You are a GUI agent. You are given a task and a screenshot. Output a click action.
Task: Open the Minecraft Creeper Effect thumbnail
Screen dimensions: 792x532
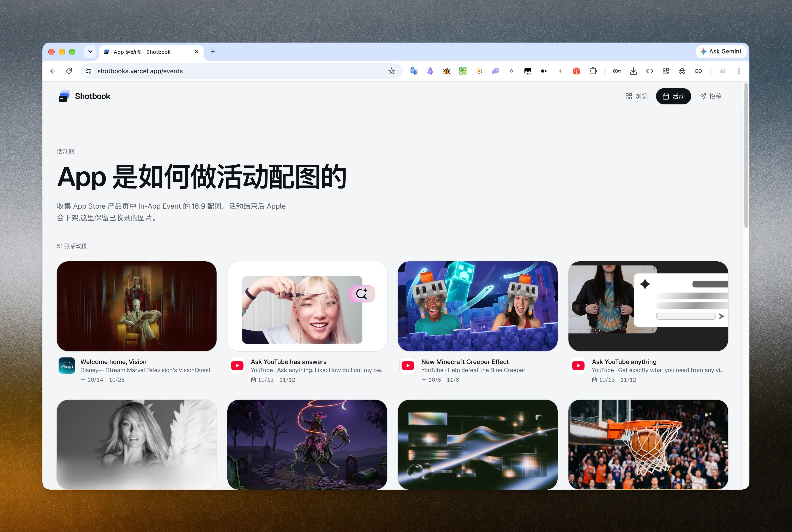tap(478, 306)
